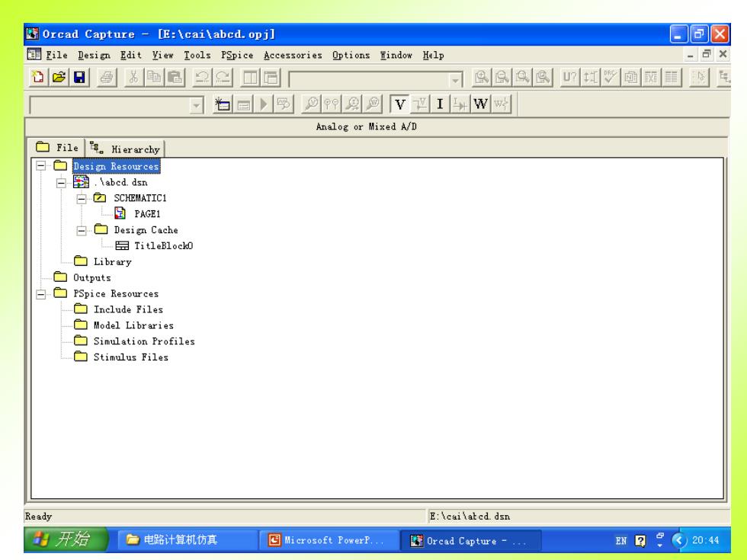Collapse the SCHEMATIC1 folder

82,199
